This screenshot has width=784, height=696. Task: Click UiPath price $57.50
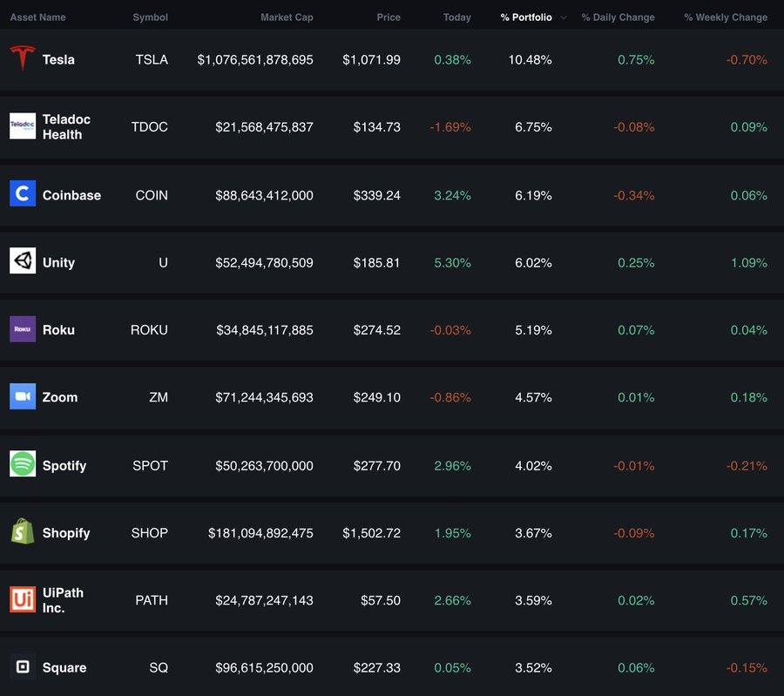tap(381, 600)
